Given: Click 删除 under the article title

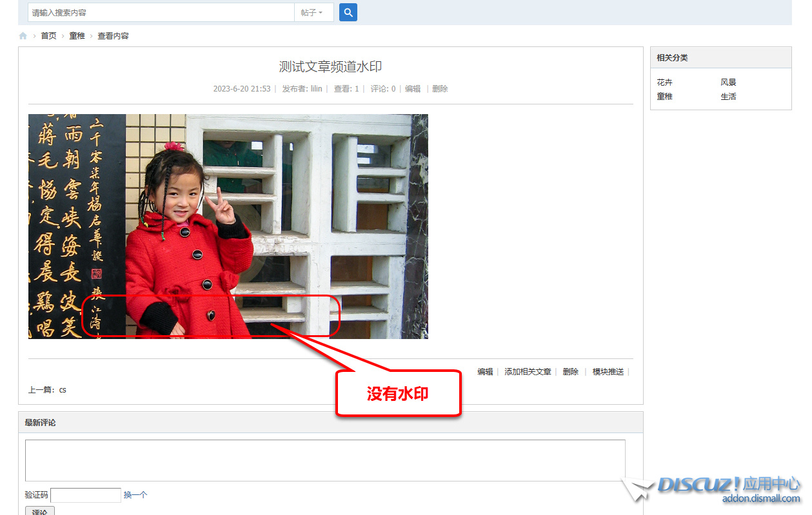Looking at the screenshot, I should tap(440, 89).
